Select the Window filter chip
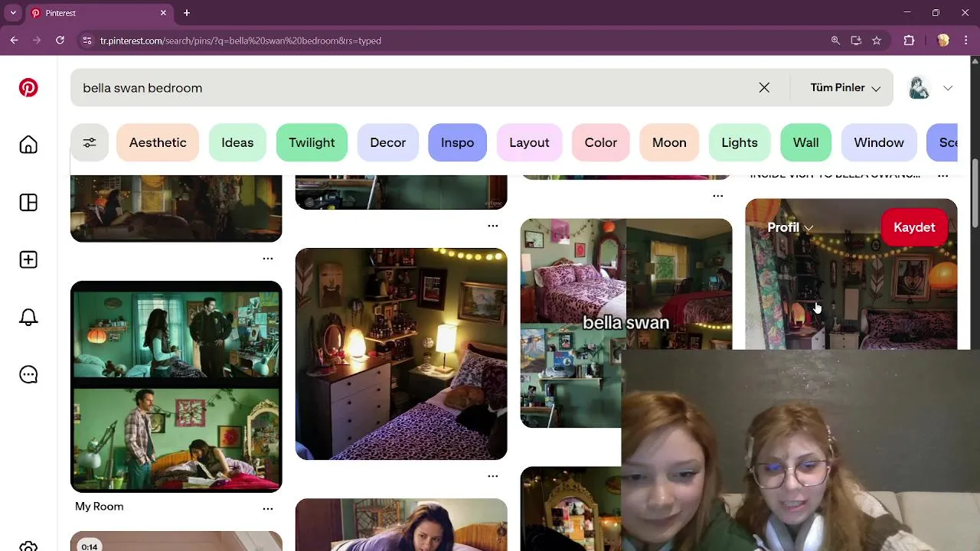Screen dimensions: 980x551 [x=879, y=142]
